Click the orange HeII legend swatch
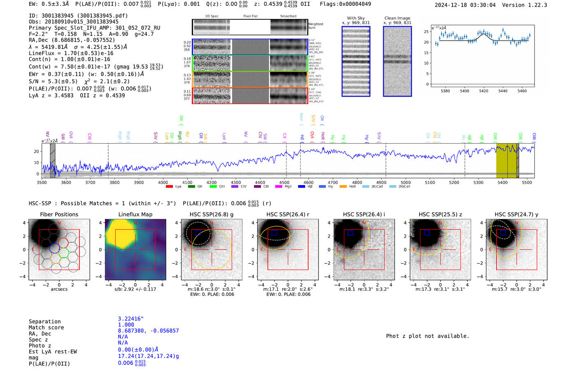This screenshot has height=392, width=576. click(x=343, y=187)
